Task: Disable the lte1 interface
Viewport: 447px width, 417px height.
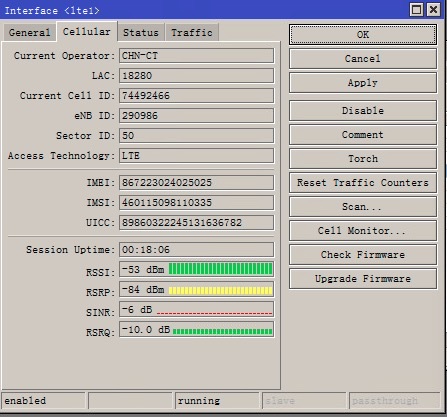Action: click(x=363, y=111)
